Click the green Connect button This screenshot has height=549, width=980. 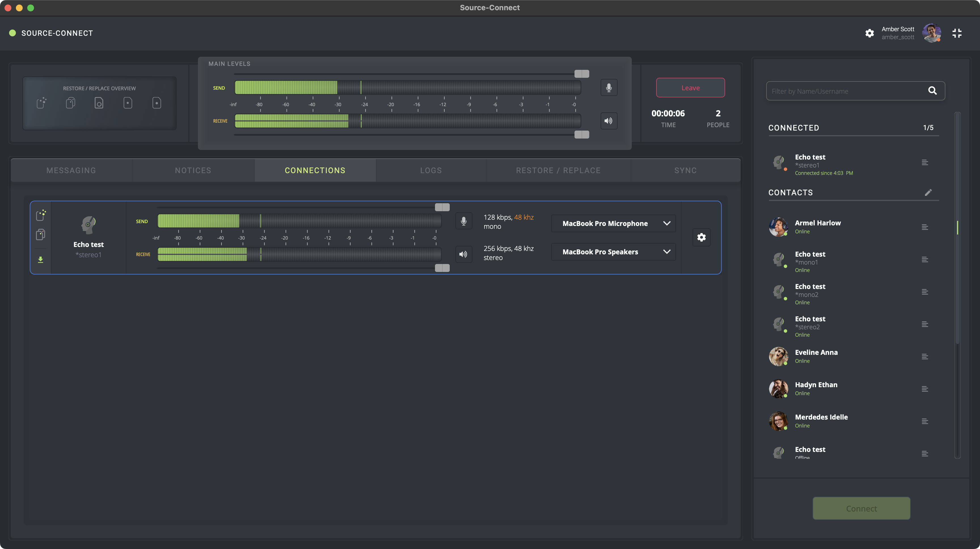(861, 509)
